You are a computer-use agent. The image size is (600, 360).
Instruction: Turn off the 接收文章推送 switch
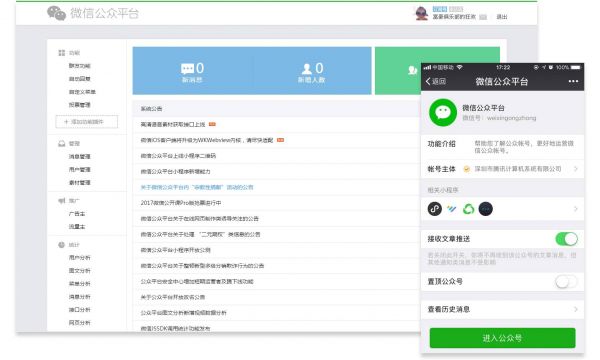coord(566,239)
